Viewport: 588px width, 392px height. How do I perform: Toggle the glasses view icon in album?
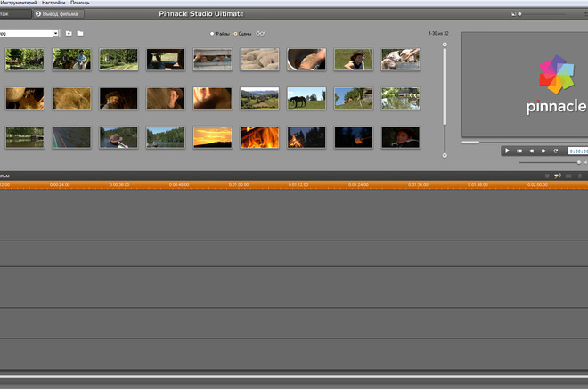[261, 34]
